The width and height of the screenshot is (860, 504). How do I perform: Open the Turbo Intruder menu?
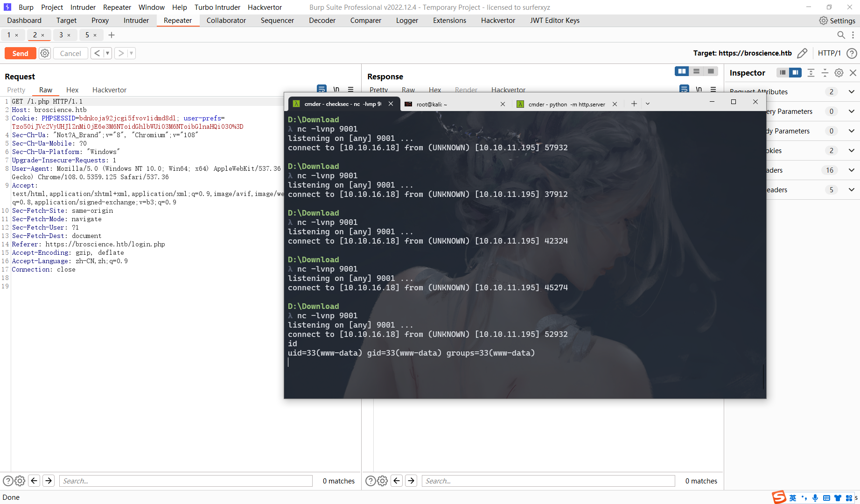click(x=217, y=7)
